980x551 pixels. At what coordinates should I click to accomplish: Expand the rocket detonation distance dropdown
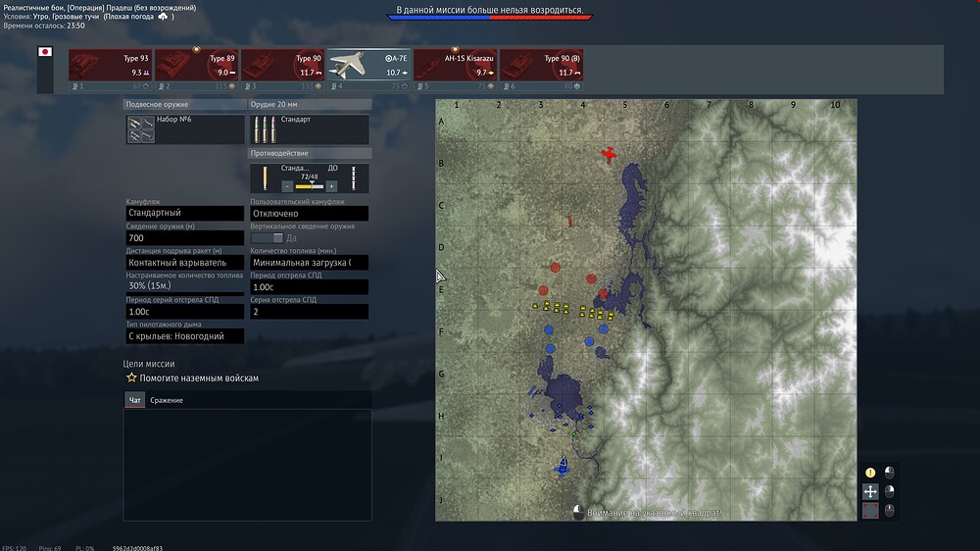184,263
